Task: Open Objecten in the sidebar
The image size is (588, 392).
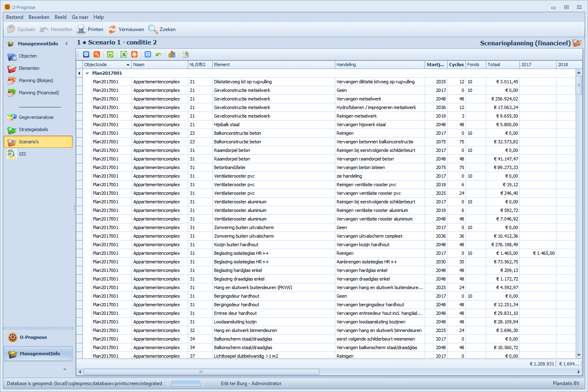Action: [38, 56]
